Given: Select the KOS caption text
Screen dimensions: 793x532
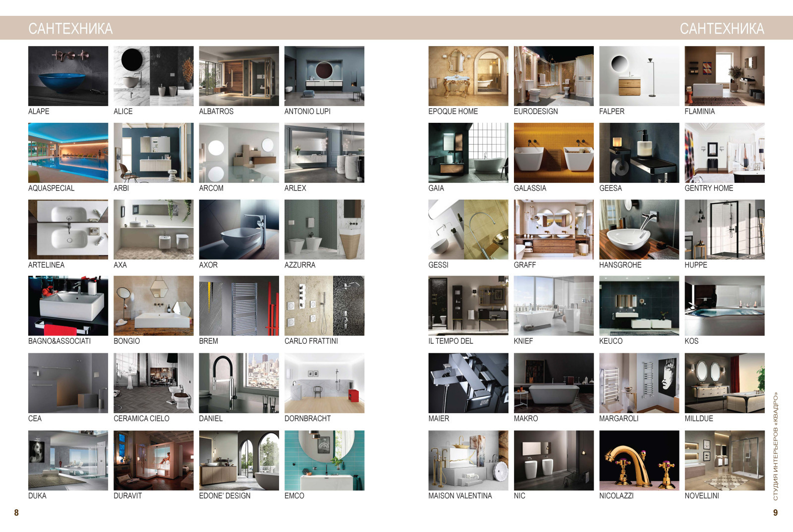Looking at the screenshot, I should click(x=691, y=341).
